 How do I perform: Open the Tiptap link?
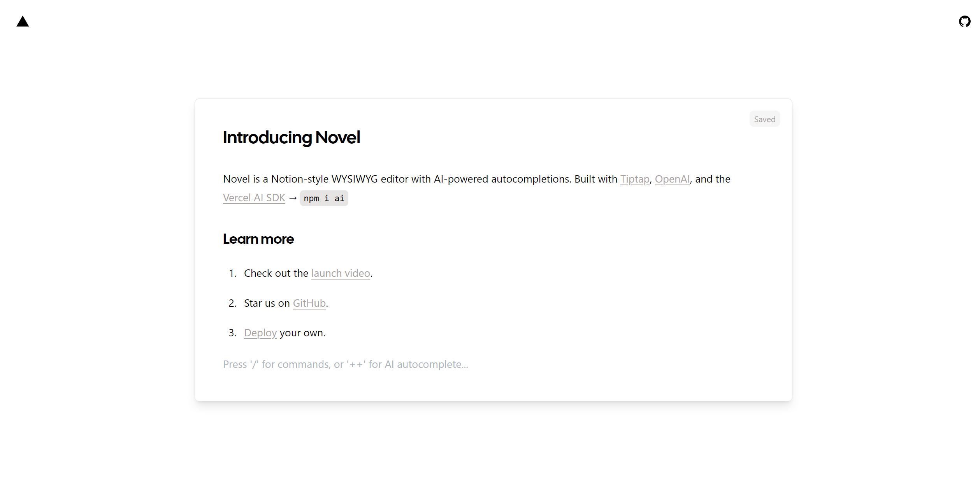click(x=634, y=179)
